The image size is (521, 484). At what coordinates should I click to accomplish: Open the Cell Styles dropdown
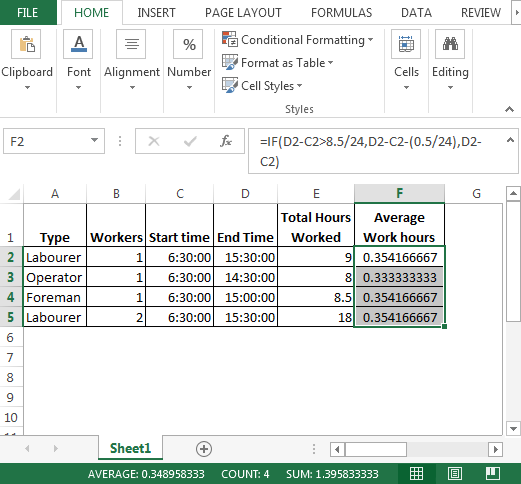(x=299, y=86)
